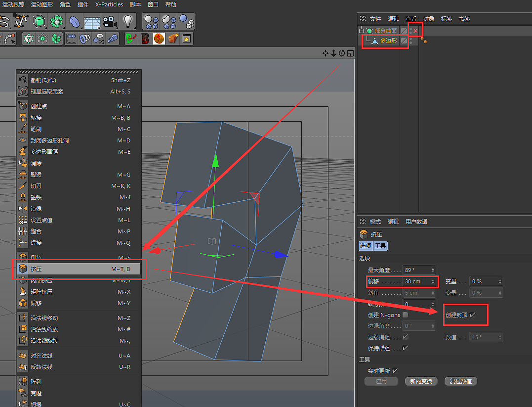Open the 脚本 menu
The height and width of the screenshot is (407, 532).
click(x=135, y=4)
